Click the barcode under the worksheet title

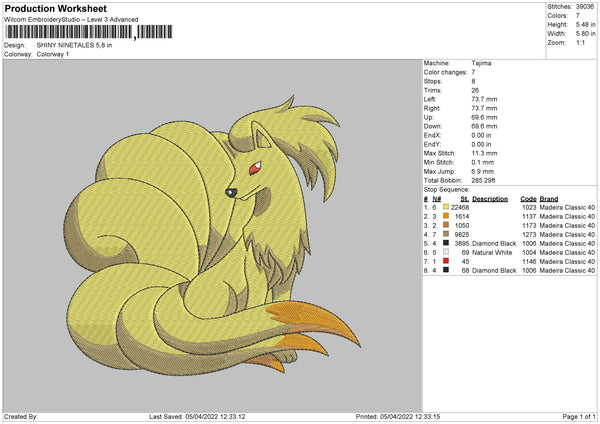[x=68, y=32]
